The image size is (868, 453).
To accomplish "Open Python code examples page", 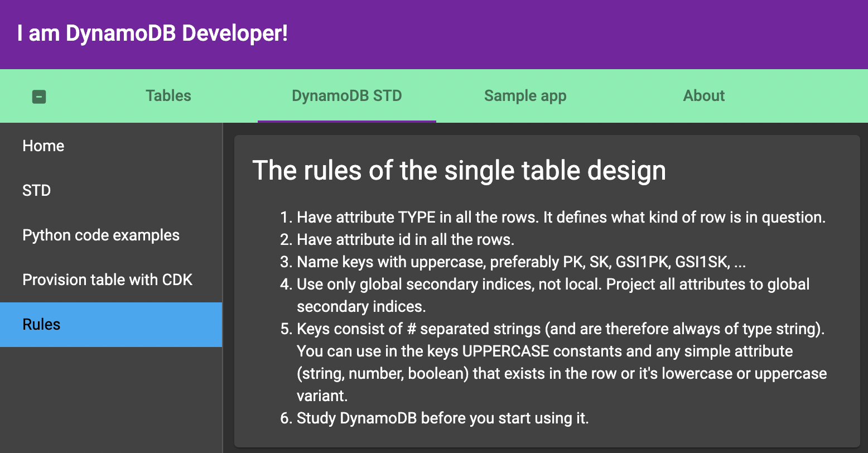I will 111,235.
